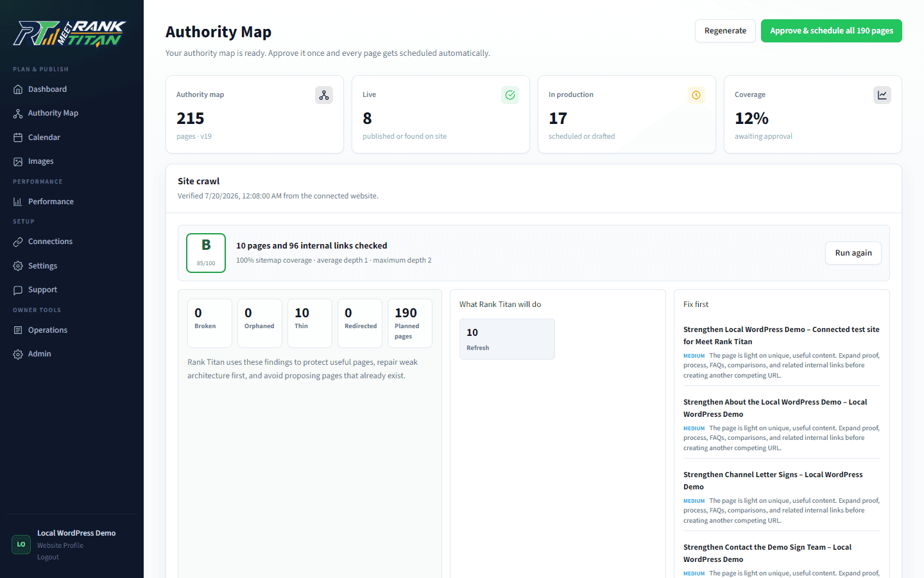Click the Support chat bubble icon
Screen dimensions: 924x578
[18, 290]
